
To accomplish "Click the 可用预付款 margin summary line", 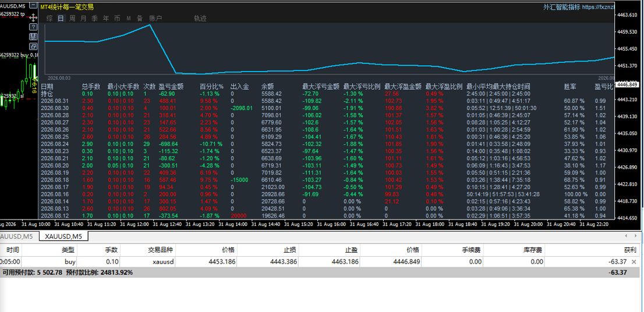I will point(68,272).
